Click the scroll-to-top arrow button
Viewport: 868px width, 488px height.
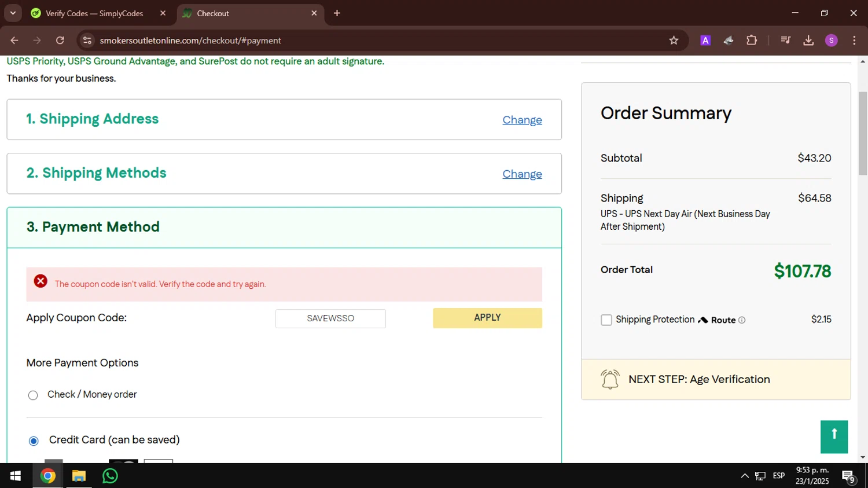pyautogui.click(x=834, y=437)
